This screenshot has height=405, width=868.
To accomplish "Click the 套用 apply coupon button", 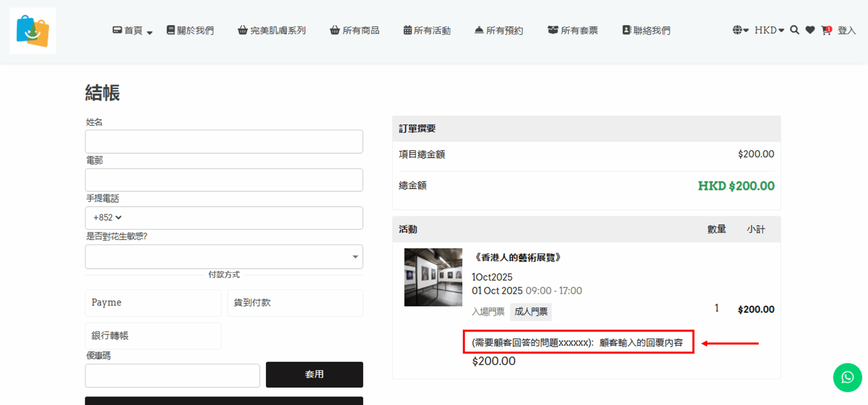I will pyautogui.click(x=314, y=374).
